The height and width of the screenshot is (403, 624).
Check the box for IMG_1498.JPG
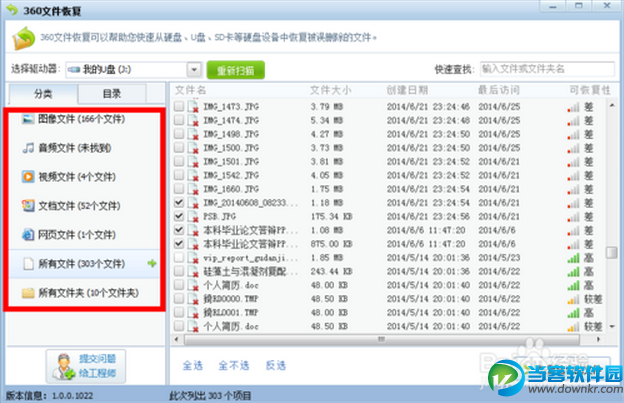(179, 134)
